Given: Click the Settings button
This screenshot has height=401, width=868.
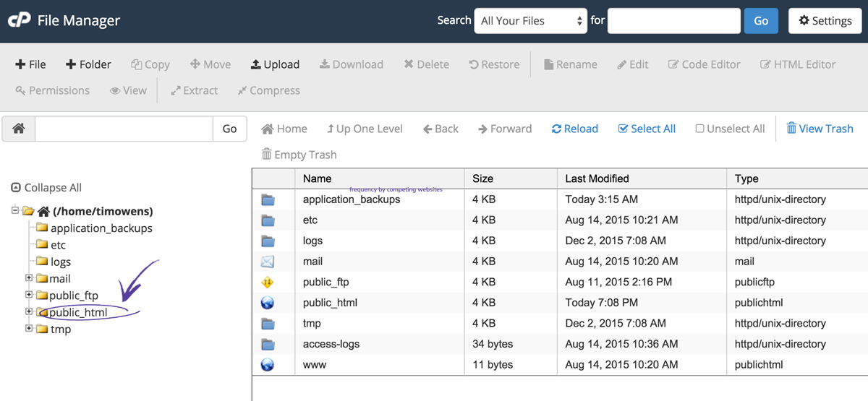Looking at the screenshot, I should (825, 21).
